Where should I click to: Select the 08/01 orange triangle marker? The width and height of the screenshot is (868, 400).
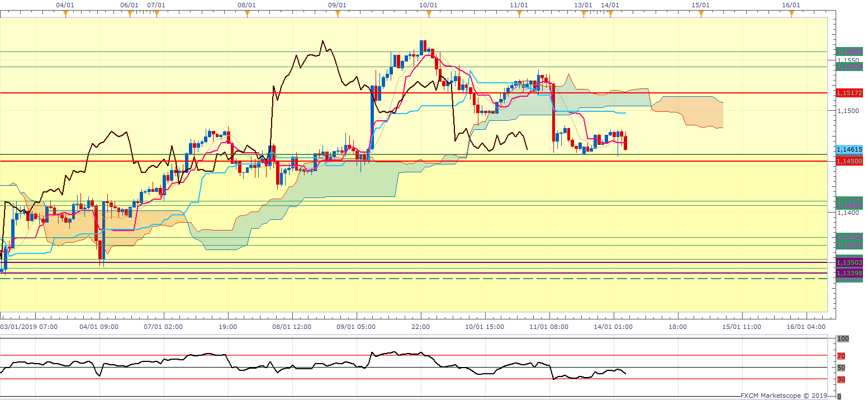coord(247,15)
